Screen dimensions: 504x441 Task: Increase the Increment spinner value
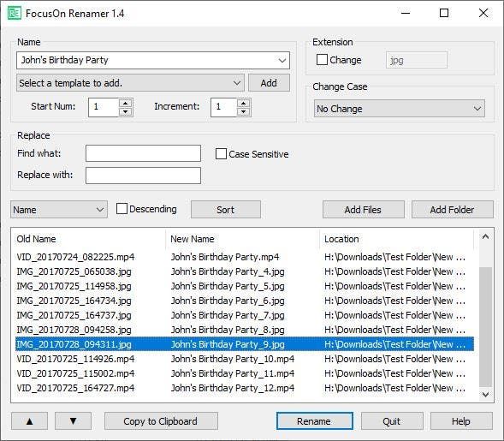[x=243, y=104]
